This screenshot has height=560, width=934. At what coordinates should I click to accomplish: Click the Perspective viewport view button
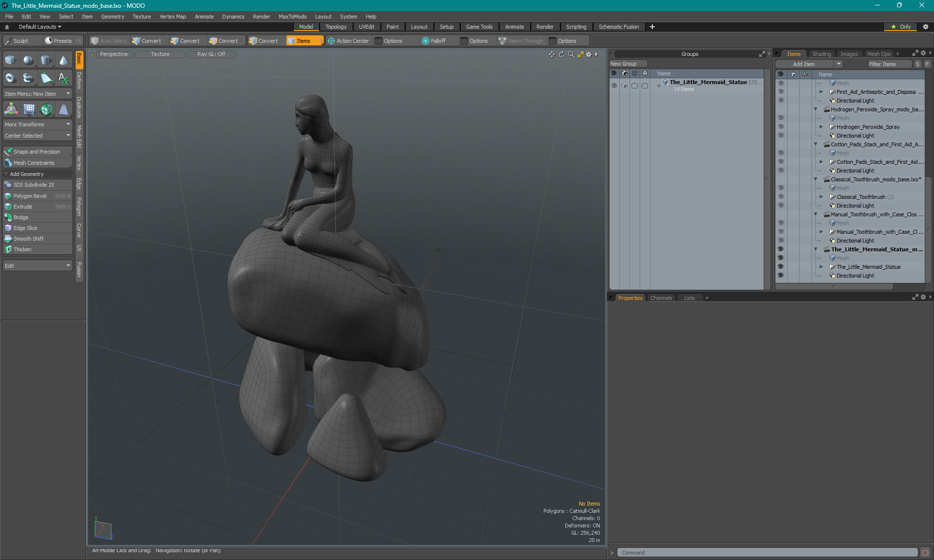pos(114,54)
